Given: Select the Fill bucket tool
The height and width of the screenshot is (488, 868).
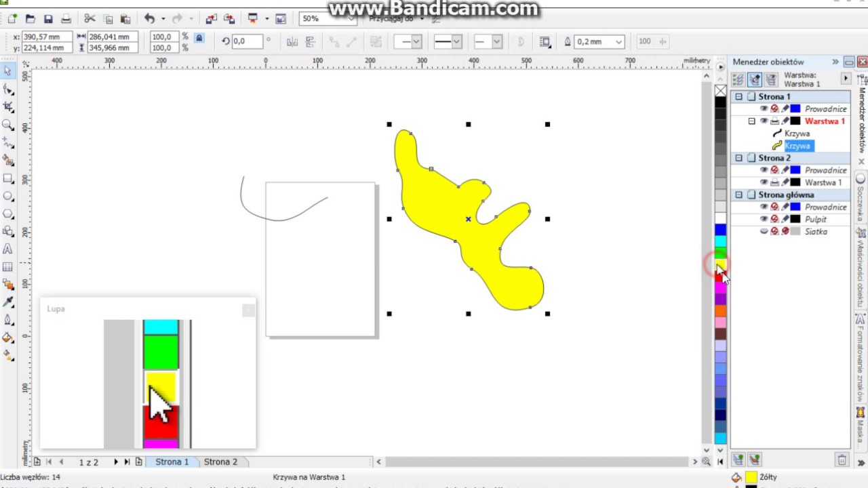Looking at the screenshot, I should click(x=8, y=338).
